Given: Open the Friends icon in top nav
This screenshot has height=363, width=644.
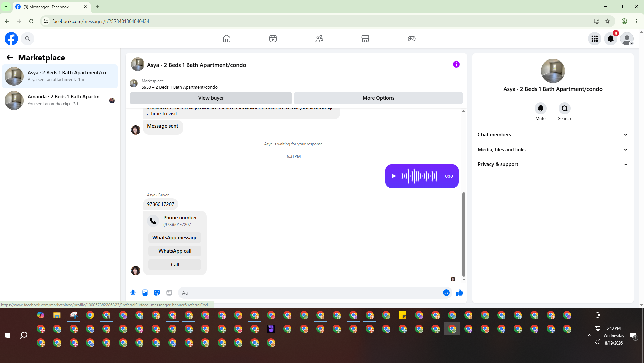Looking at the screenshot, I should click(x=319, y=39).
